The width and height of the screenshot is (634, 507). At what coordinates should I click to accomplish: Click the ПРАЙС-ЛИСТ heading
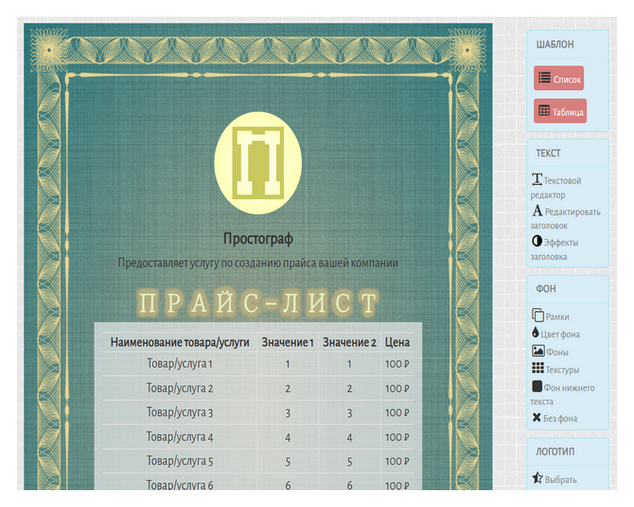pos(258,302)
